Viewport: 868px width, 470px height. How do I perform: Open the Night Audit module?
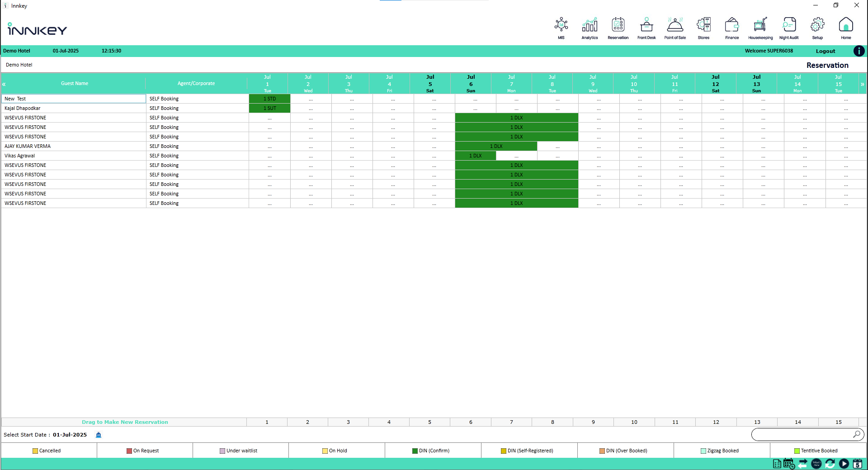(x=789, y=28)
